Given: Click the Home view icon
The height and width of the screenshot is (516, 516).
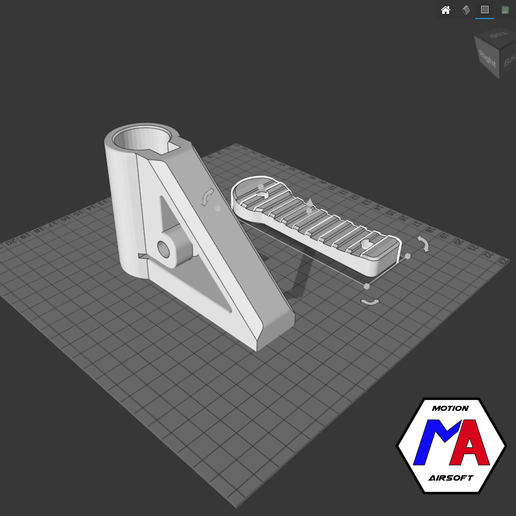Looking at the screenshot, I should click(x=445, y=10).
